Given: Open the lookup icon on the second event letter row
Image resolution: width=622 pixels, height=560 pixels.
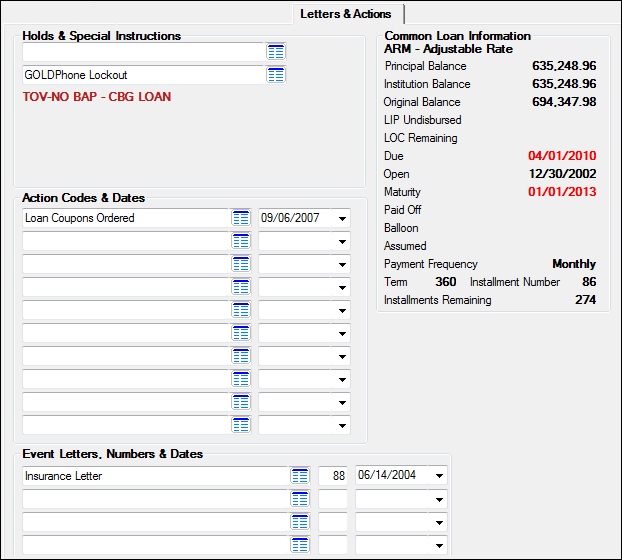Looking at the screenshot, I should (300, 499).
